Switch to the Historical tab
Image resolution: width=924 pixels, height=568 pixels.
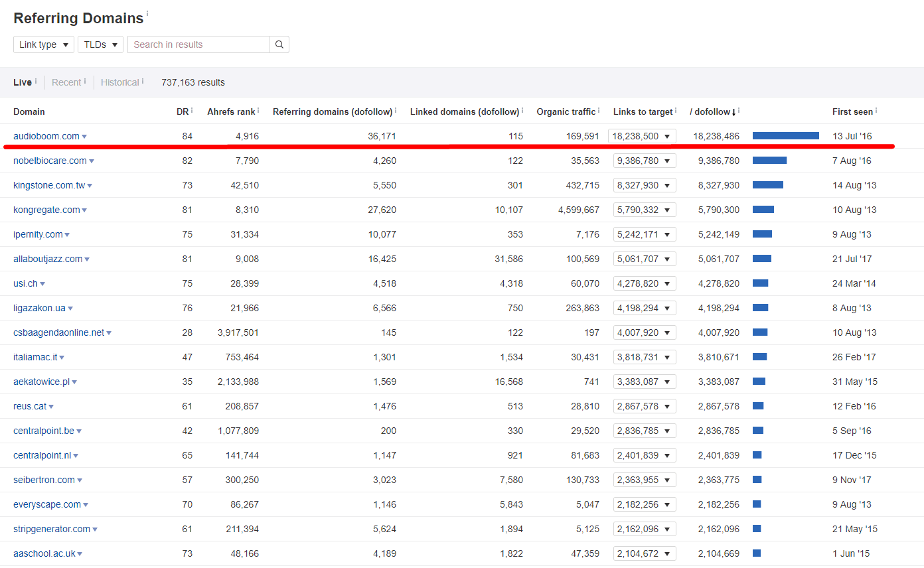tap(119, 82)
